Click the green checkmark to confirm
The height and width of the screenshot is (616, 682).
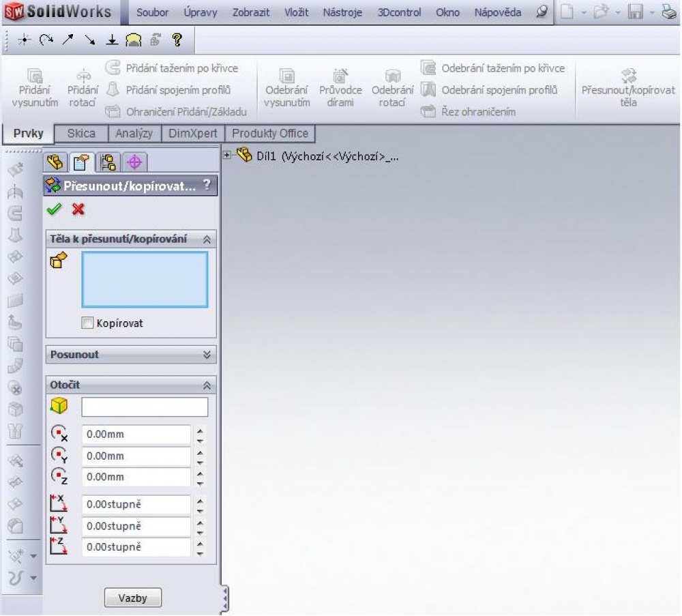pos(54,209)
